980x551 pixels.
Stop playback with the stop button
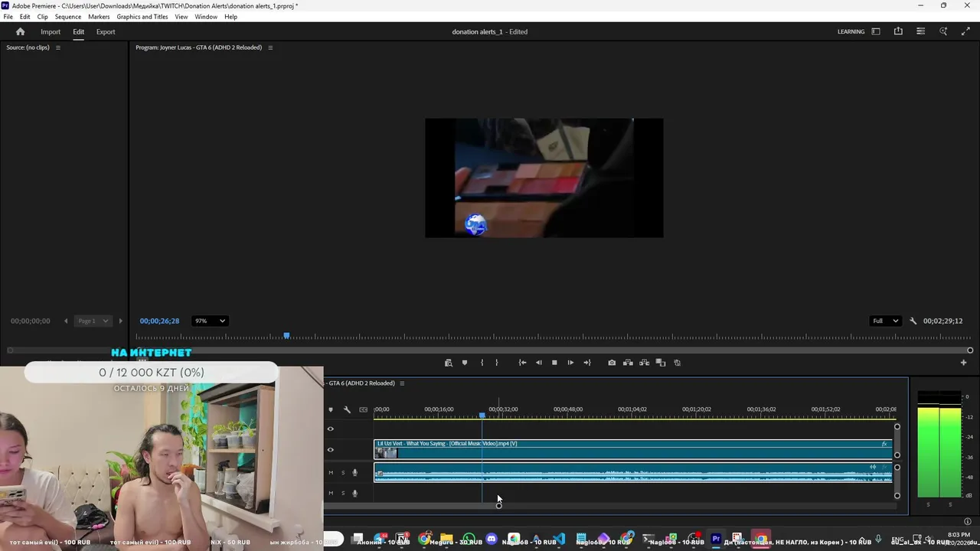pyautogui.click(x=554, y=363)
